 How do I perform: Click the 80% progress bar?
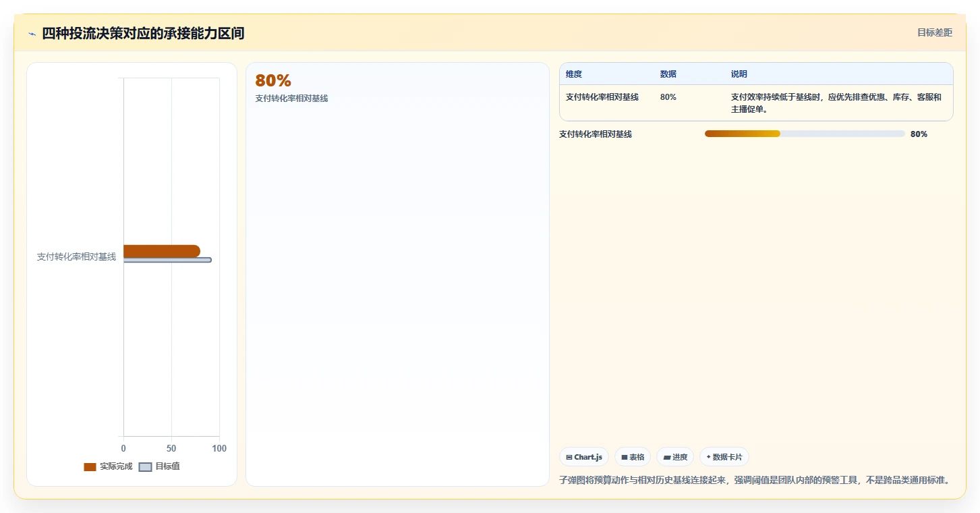[x=805, y=134]
